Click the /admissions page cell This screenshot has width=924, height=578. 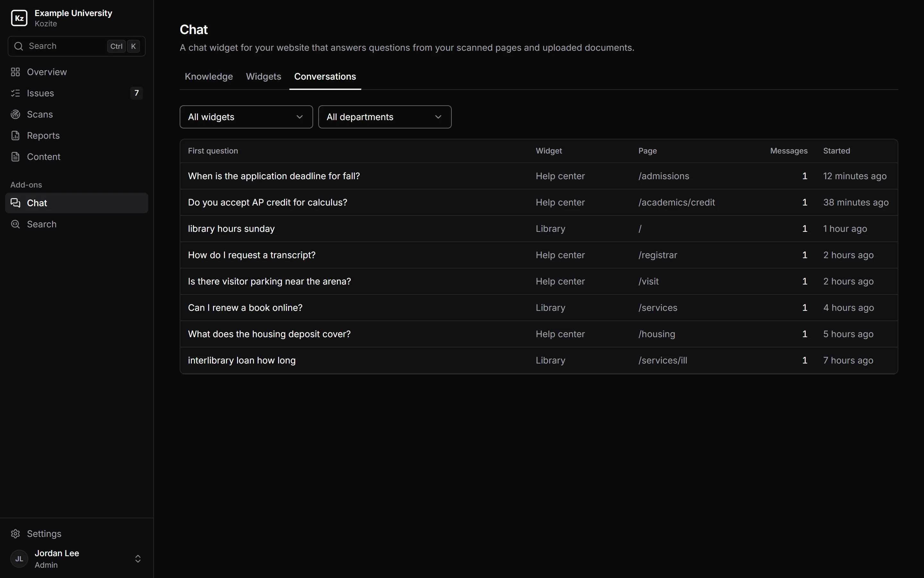click(663, 176)
